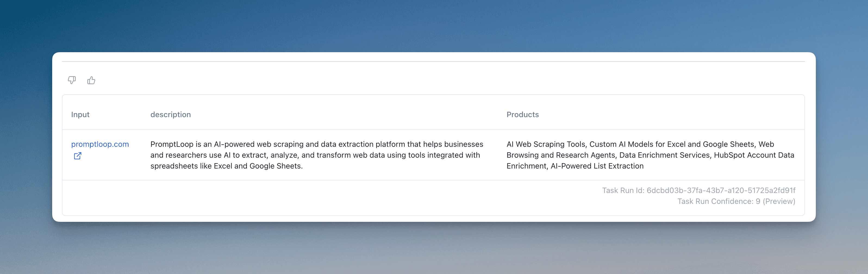Click AI-Powered List Extraction in Products
868x274 pixels.
597,166
